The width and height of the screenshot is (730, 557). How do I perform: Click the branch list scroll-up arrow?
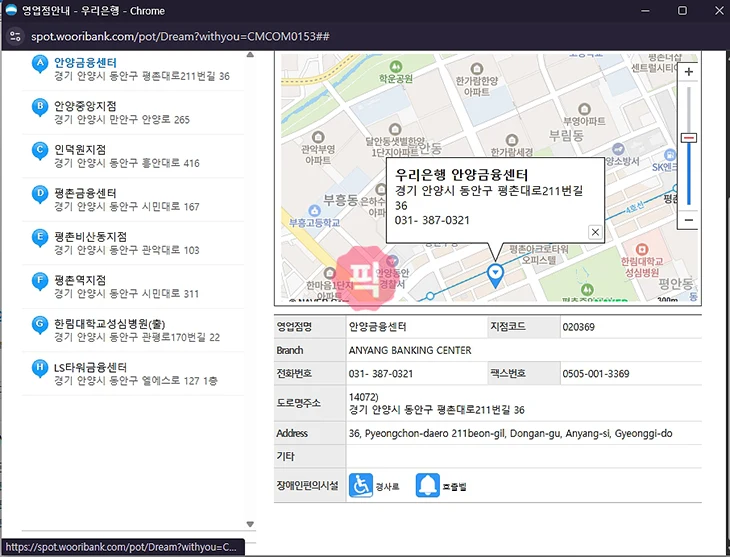[x=250, y=55]
